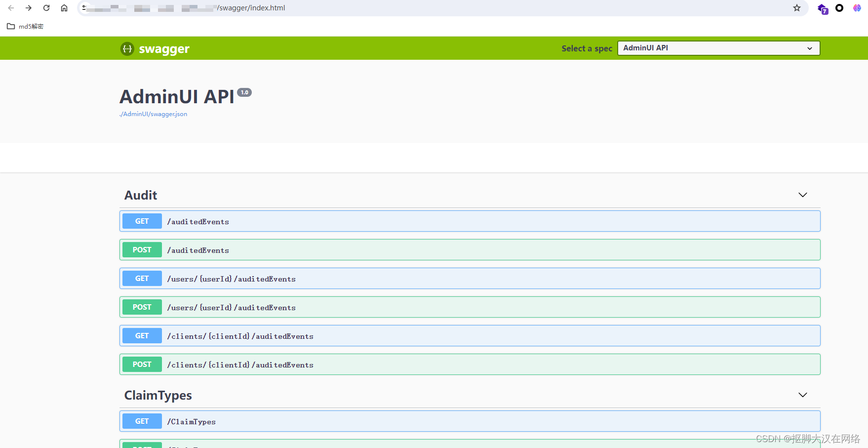This screenshot has width=868, height=448.
Task: Collapse the Audit section chevron
Action: [803, 195]
